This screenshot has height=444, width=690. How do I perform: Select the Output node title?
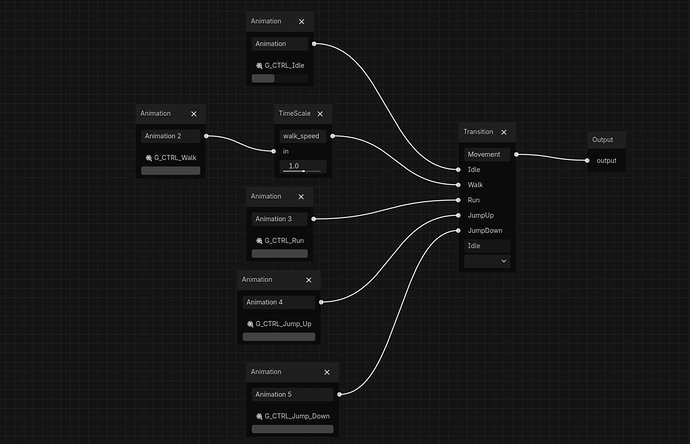pos(602,139)
